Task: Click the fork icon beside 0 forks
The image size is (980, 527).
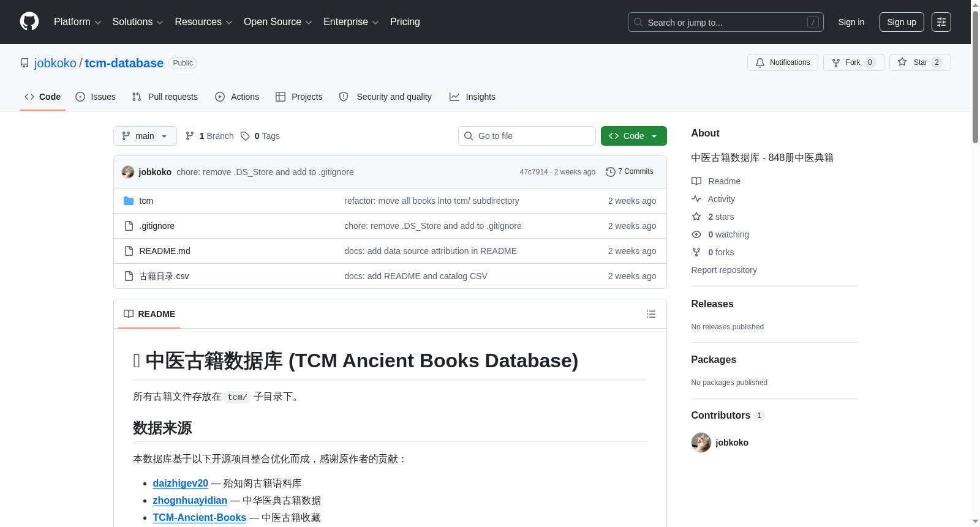Action: click(x=696, y=252)
